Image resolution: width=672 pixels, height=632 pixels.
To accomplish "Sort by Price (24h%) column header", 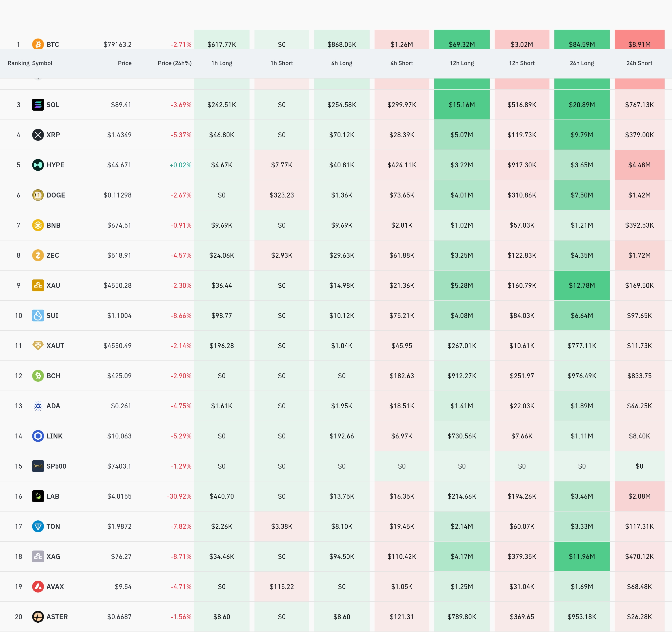I will [175, 63].
